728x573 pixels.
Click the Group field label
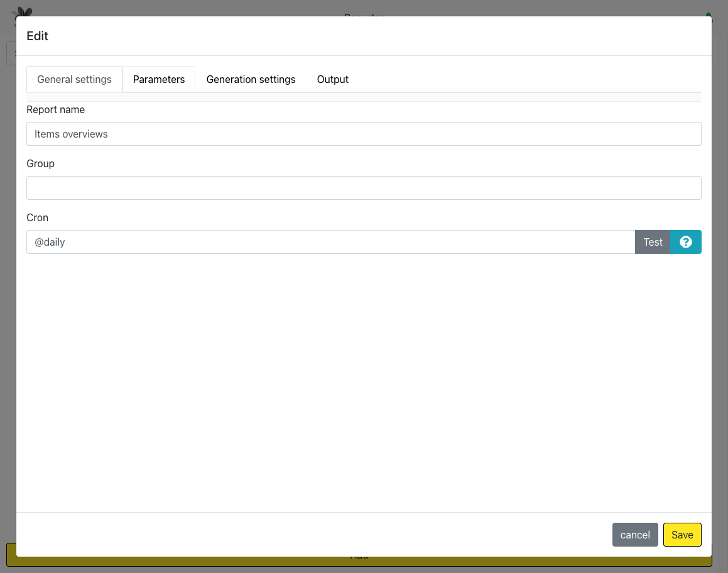tap(40, 163)
